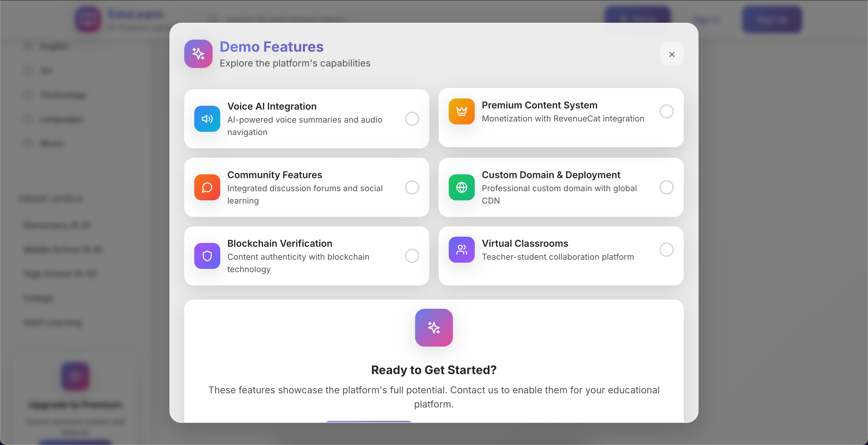Click the blue Voice AI speaker icon

(x=207, y=119)
